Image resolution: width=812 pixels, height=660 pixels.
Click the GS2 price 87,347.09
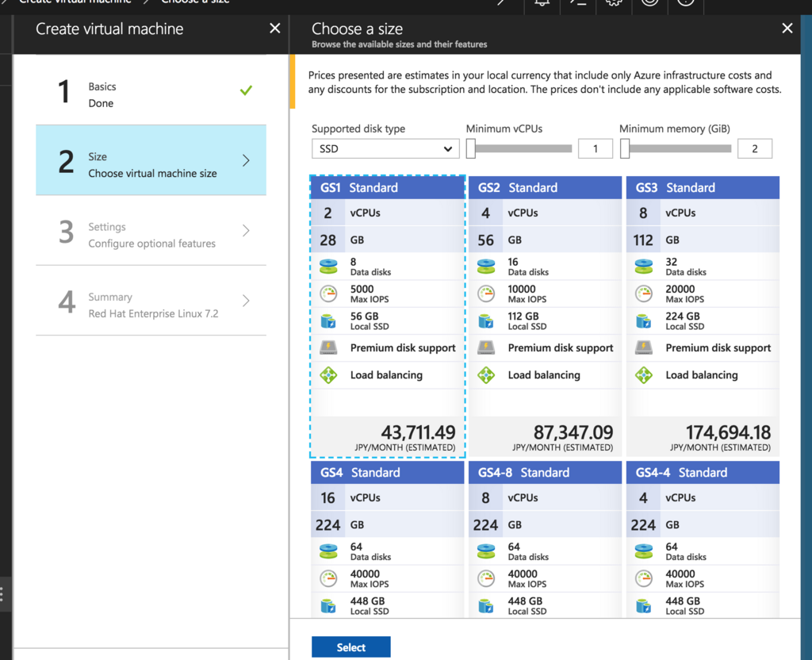coord(573,432)
